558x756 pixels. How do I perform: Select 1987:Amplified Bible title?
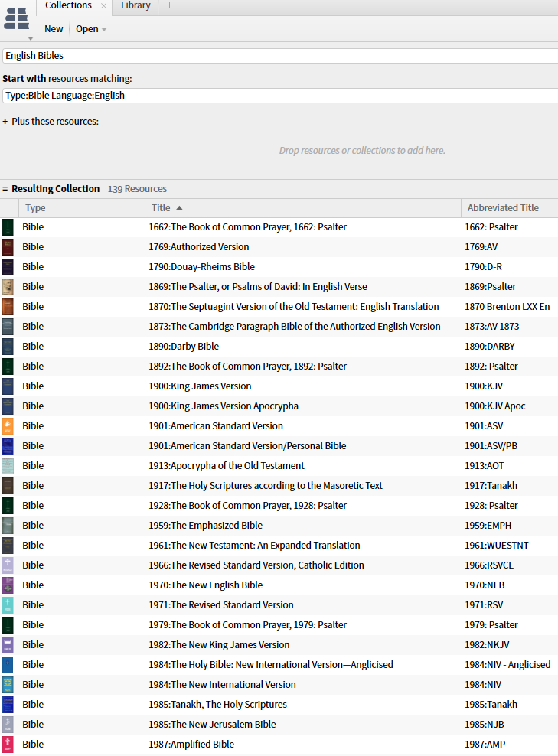[191, 744]
